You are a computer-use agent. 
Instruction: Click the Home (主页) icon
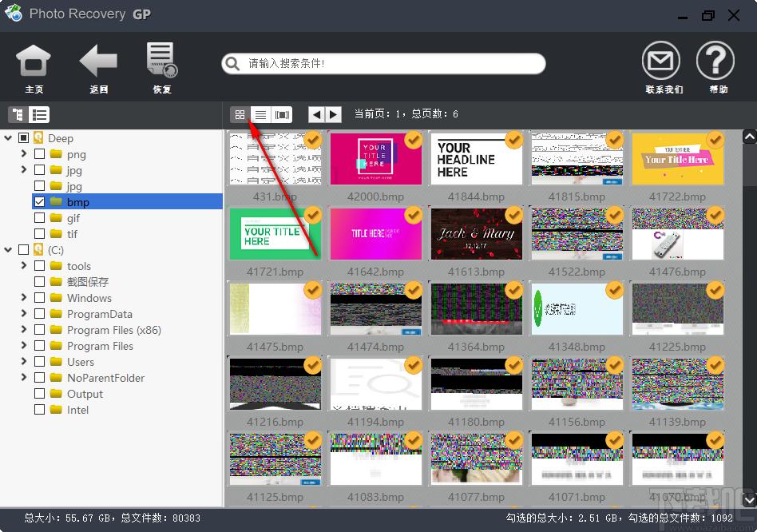[34, 62]
